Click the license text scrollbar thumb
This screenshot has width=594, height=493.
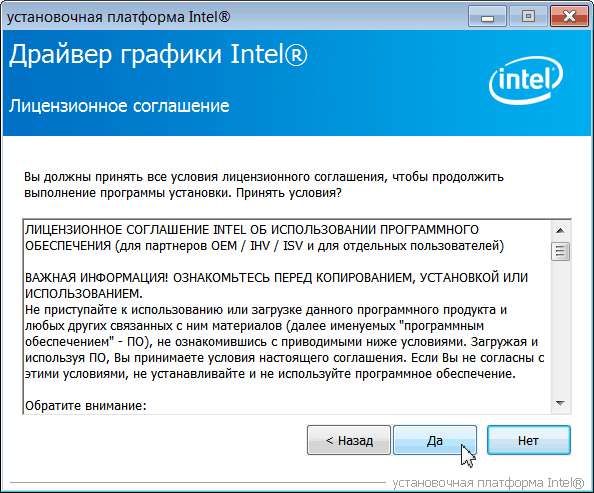tap(560, 251)
